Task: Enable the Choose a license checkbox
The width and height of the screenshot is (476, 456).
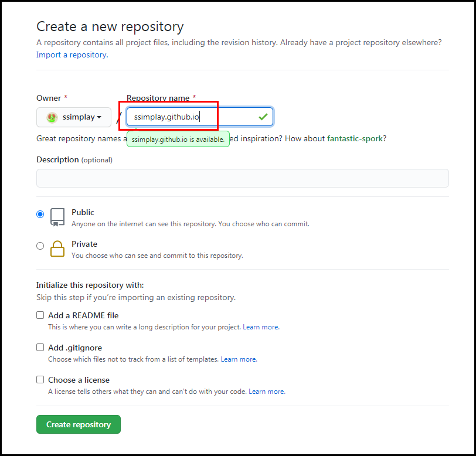Action: click(40, 379)
